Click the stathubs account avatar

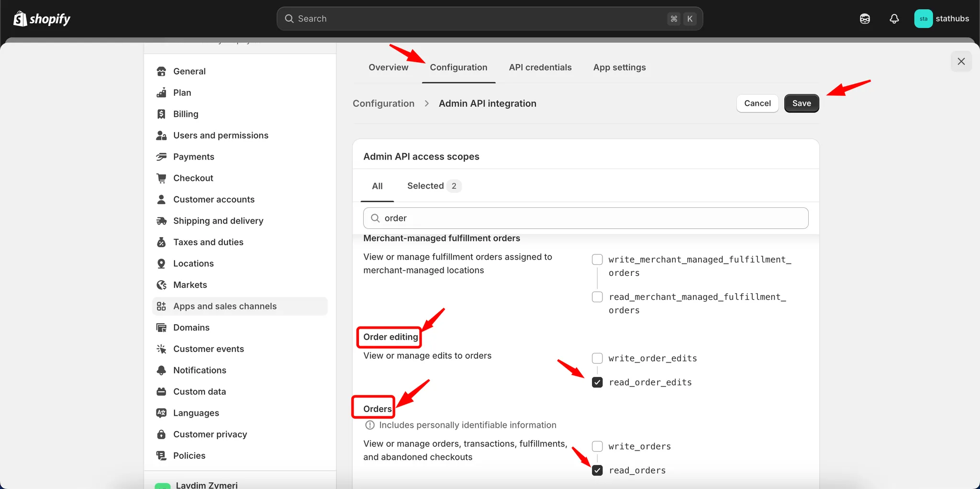[x=923, y=19]
